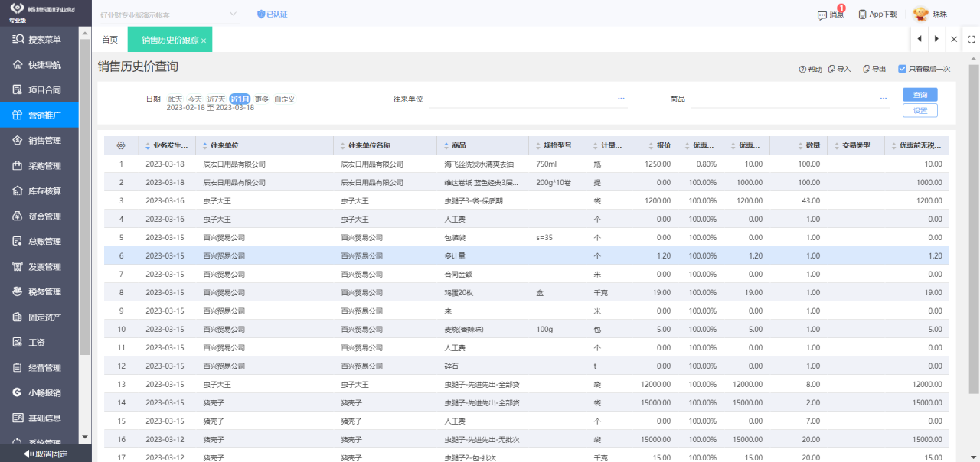Select 今天 date filter
The width and height of the screenshot is (980, 462).
point(195,99)
